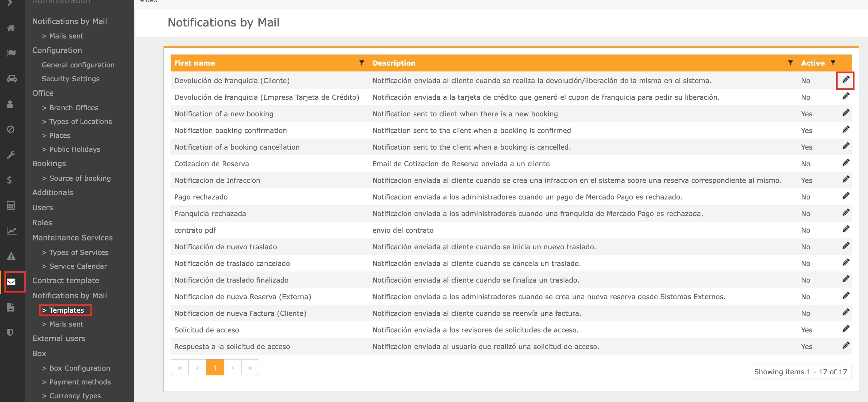
Task: Edit 'Notification of a new booking' template
Action: click(846, 113)
